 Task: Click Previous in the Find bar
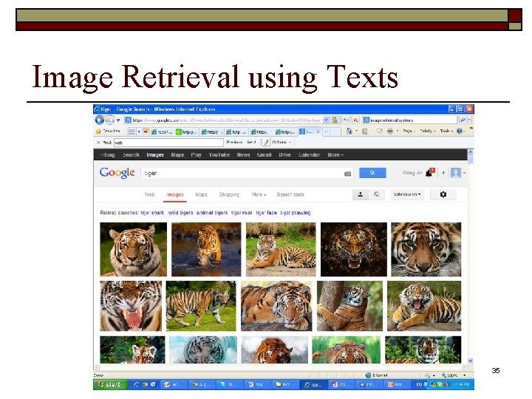click(234, 142)
